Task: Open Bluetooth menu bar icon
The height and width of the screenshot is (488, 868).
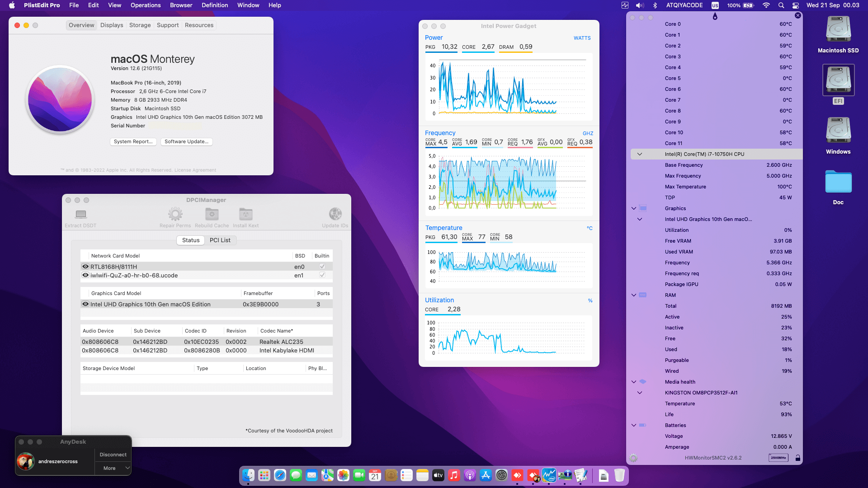Action: click(x=655, y=5)
